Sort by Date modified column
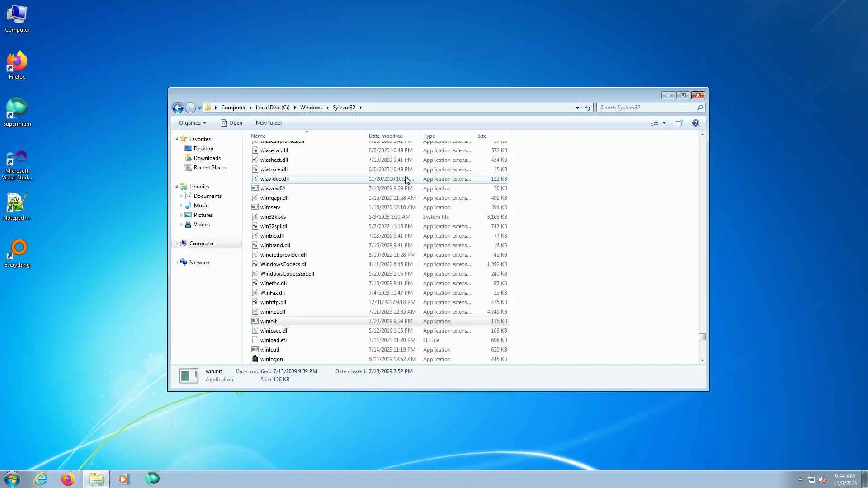 (386, 136)
